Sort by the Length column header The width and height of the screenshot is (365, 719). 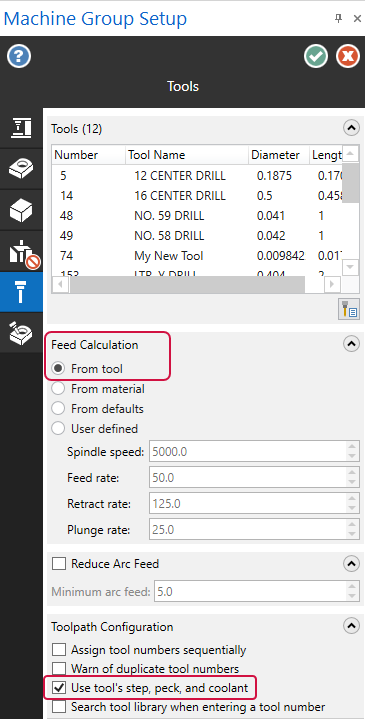point(326,155)
